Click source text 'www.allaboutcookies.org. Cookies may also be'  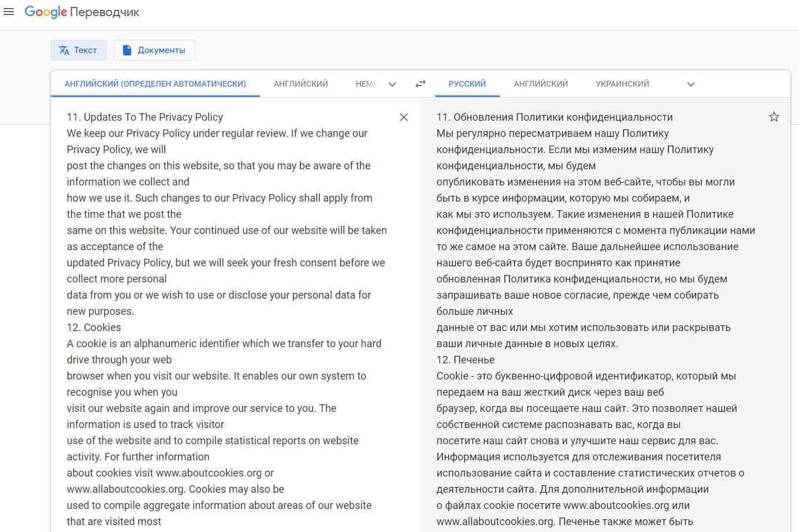coord(175,489)
